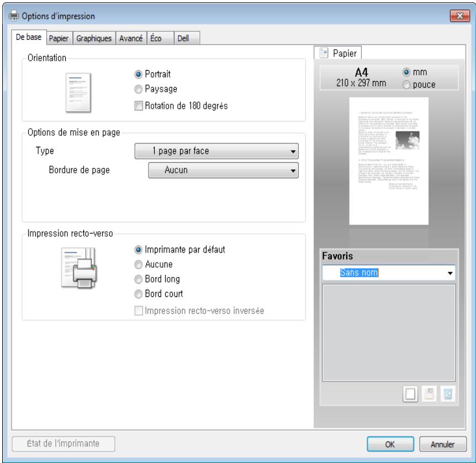The image size is (476, 463).
Task: Click the new favorite icon under Favoris
Action: click(410, 394)
